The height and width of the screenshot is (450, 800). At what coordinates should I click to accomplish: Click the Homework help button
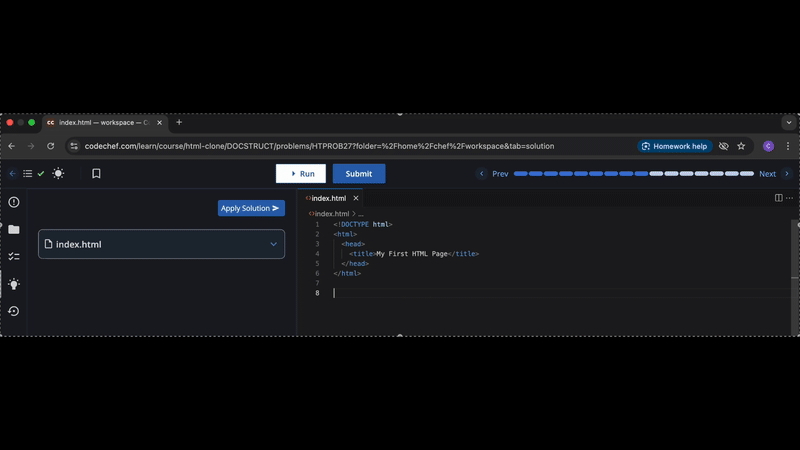pyautogui.click(x=674, y=146)
